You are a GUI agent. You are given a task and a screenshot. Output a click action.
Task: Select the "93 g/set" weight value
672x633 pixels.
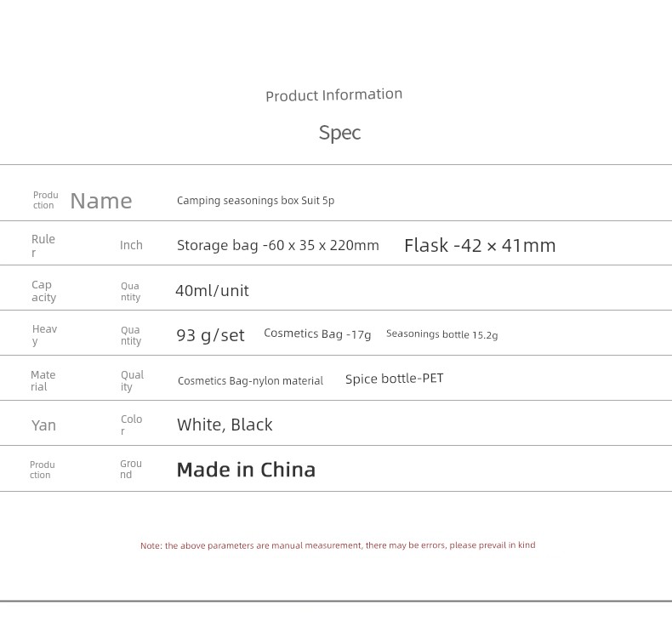coord(210,335)
